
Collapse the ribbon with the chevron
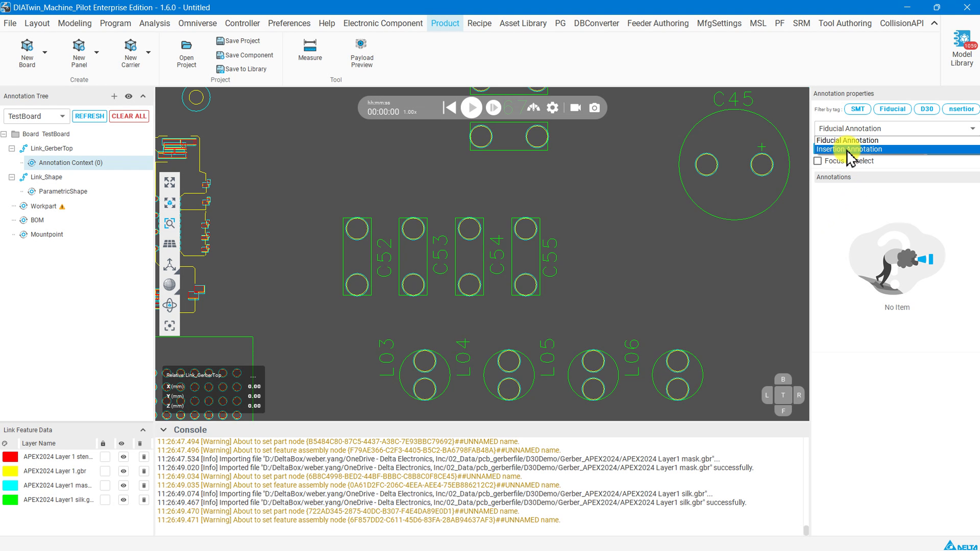(x=934, y=23)
